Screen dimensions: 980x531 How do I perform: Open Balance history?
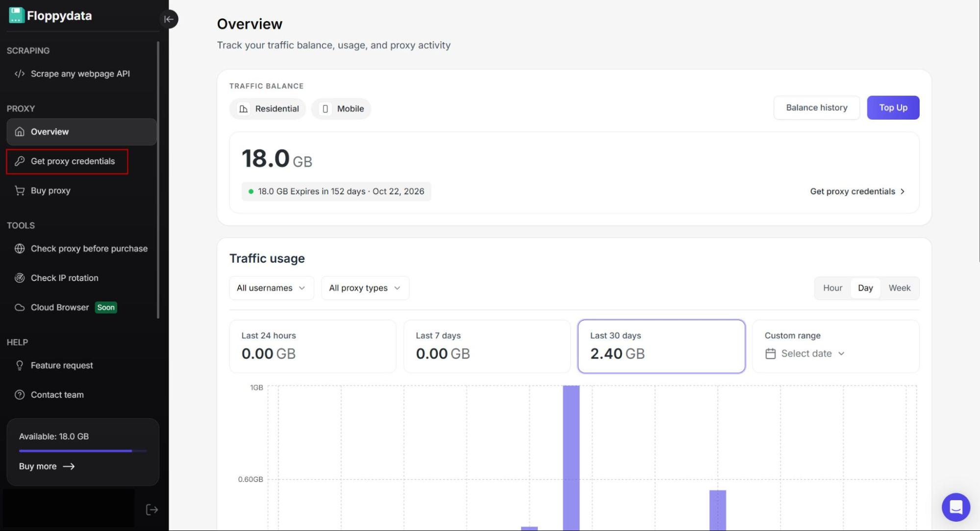tap(817, 107)
